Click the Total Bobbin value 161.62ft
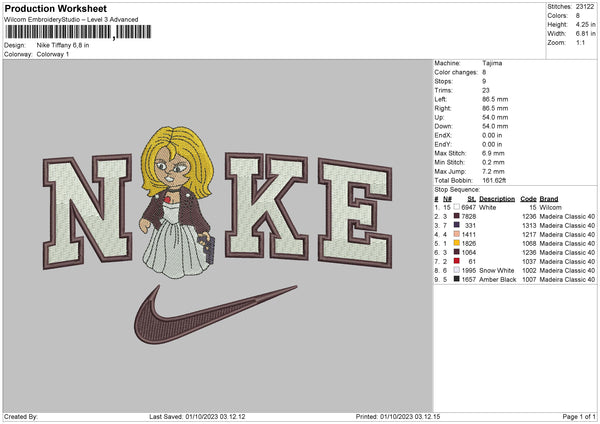 pyautogui.click(x=494, y=180)
